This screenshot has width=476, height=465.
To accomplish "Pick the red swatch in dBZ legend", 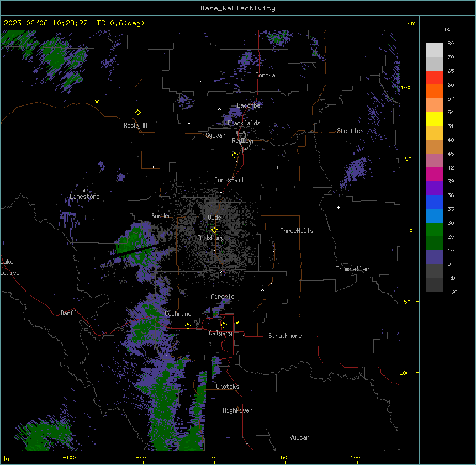I will pyautogui.click(x=434, y=78).
